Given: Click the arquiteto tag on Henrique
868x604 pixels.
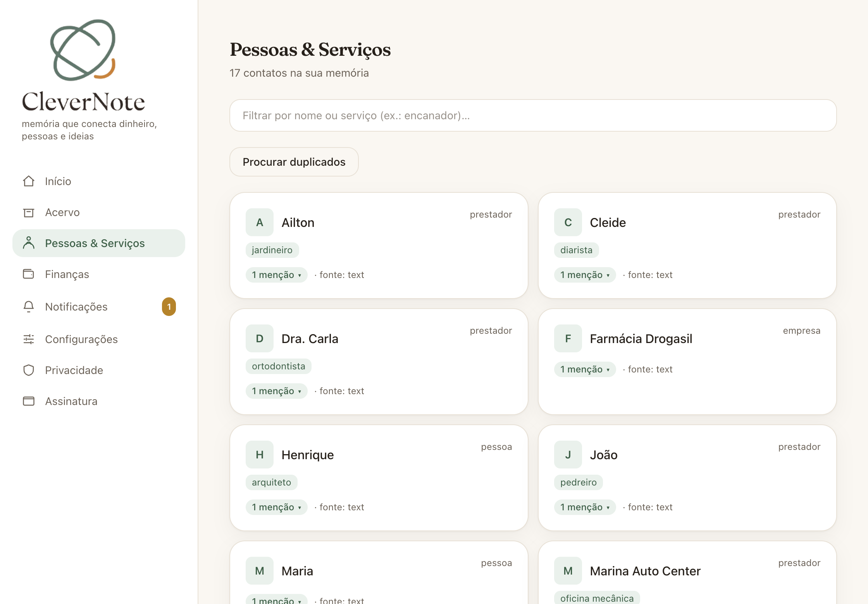Looking at the screenshot, I should [272, 482].
